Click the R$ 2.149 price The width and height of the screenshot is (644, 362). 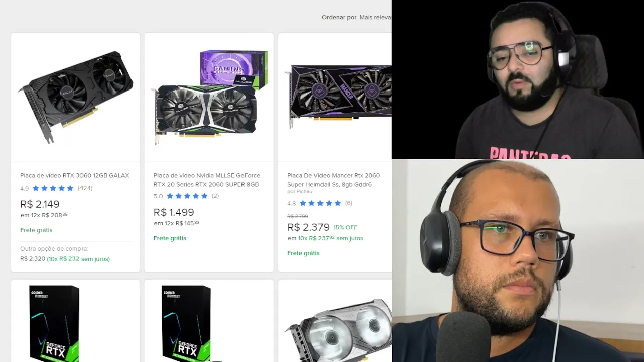pos(40,204)
